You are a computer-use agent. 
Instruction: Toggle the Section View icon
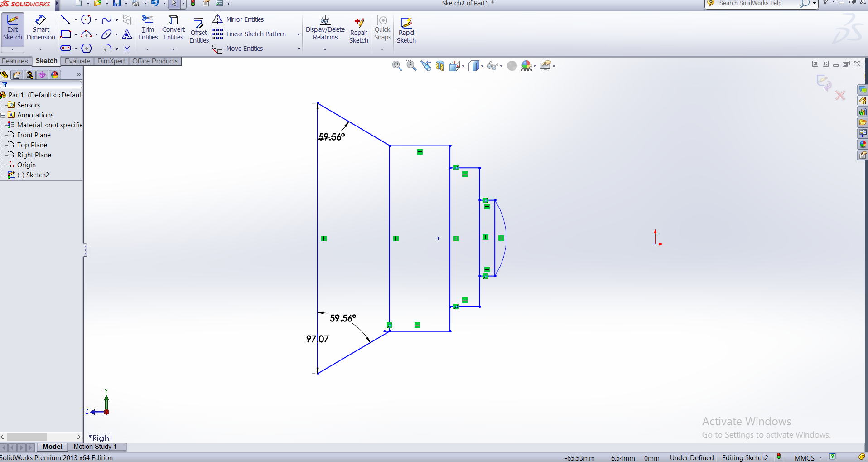coord(440,66)
